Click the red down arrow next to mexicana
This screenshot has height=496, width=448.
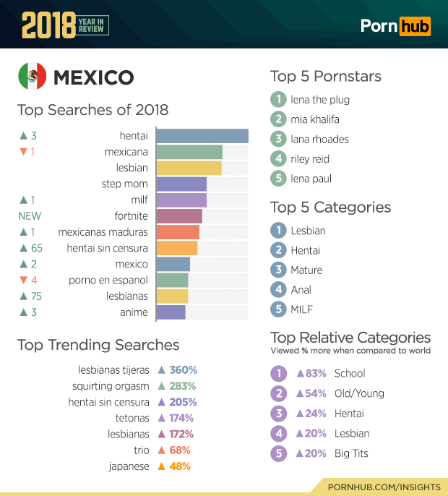click(23, 152)
